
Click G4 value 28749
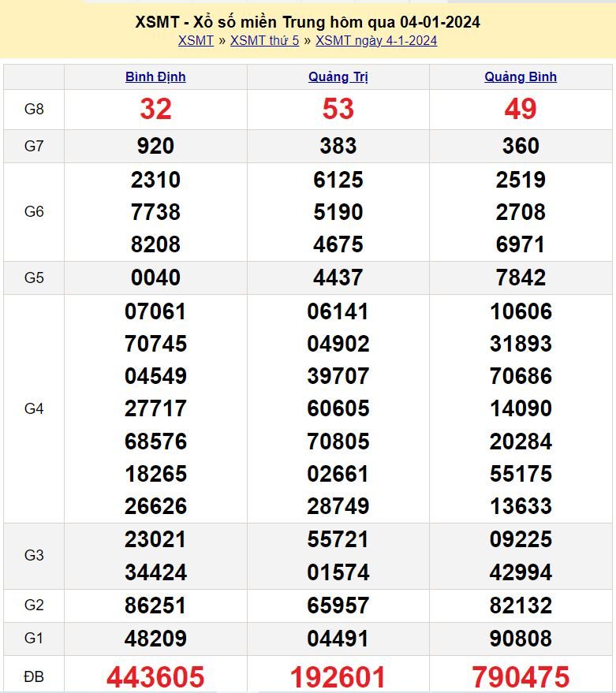click(x=338, y=506)
